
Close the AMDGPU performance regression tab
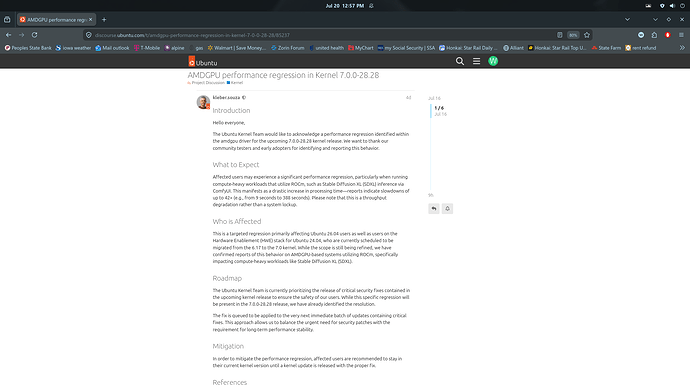91,19
